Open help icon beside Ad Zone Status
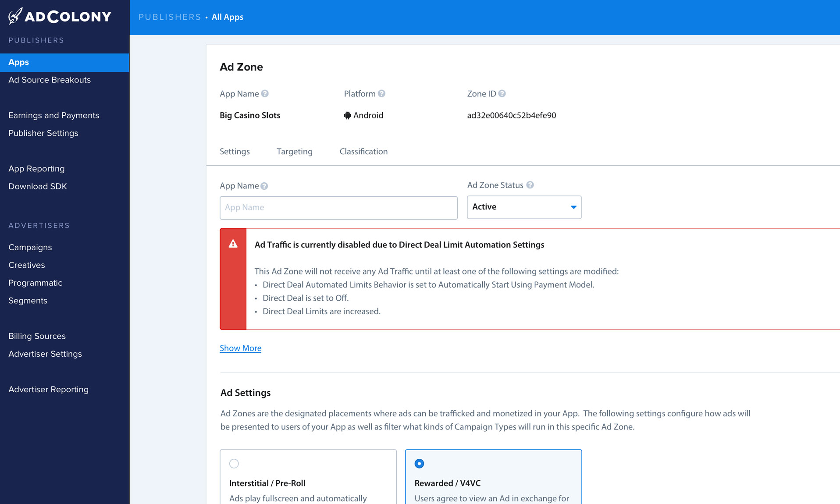This screenshot has width=840, height=504. coord(530,185)
